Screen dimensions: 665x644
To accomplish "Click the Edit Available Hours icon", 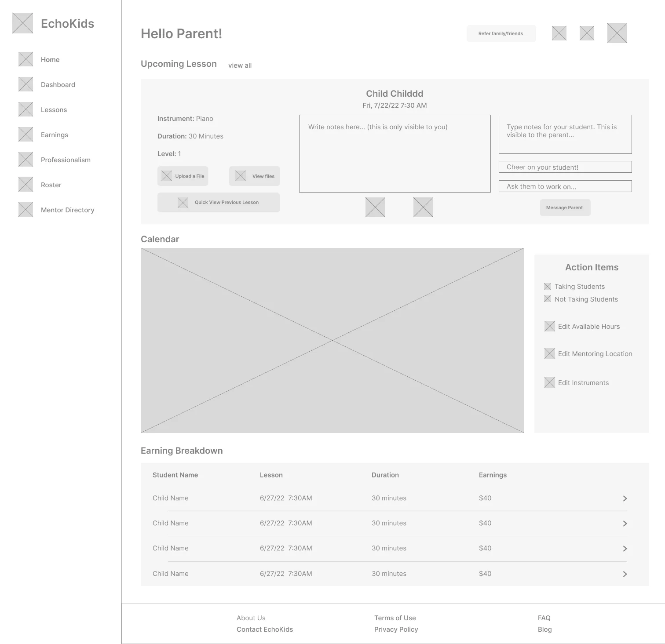I will click(550, 326).
